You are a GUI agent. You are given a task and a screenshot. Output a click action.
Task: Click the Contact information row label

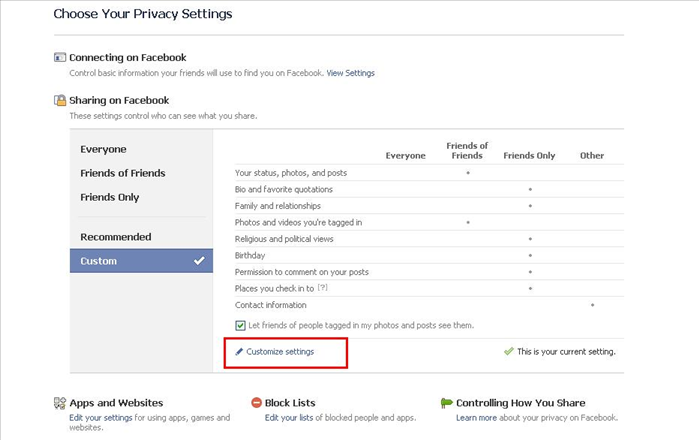pos(271,305)
